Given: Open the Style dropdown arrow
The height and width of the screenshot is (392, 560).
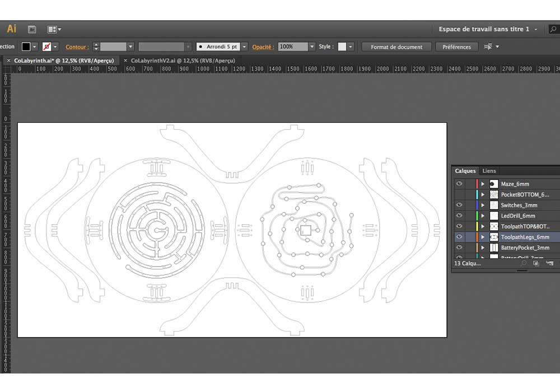Looking at the screenshot, I should 351,47.
